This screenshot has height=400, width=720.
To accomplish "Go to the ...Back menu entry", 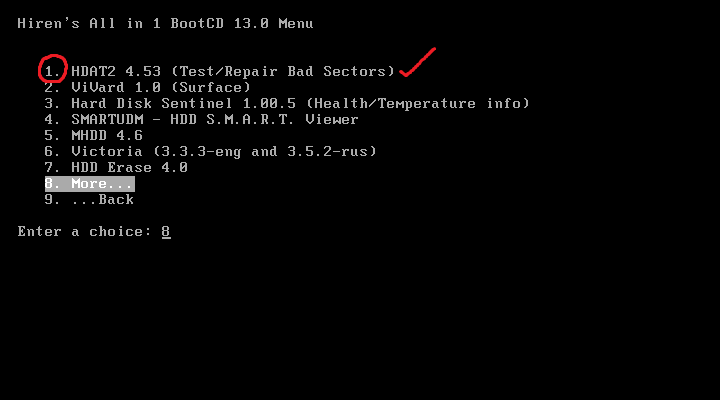I will [102, 200].
